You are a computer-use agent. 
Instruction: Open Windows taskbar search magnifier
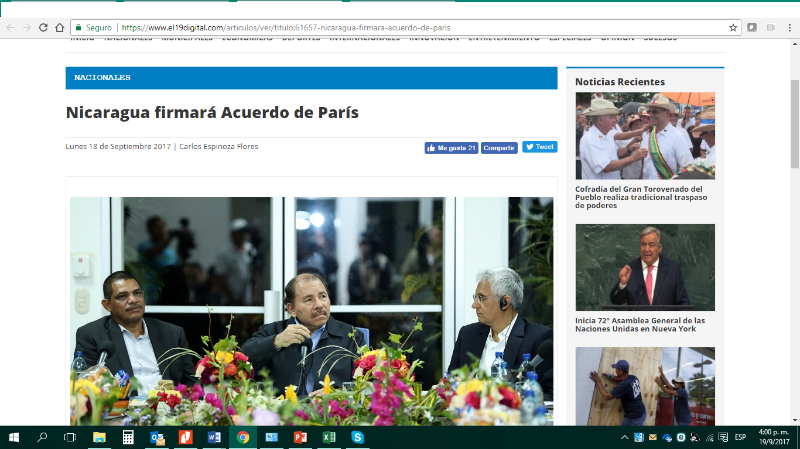42,437
